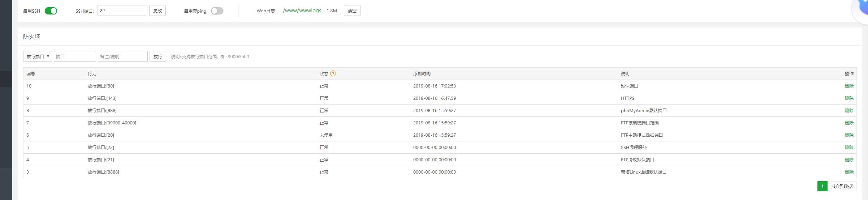Delete the SSH port 22 rule
This screenshot has height=200, width=868.
[849, 148]
